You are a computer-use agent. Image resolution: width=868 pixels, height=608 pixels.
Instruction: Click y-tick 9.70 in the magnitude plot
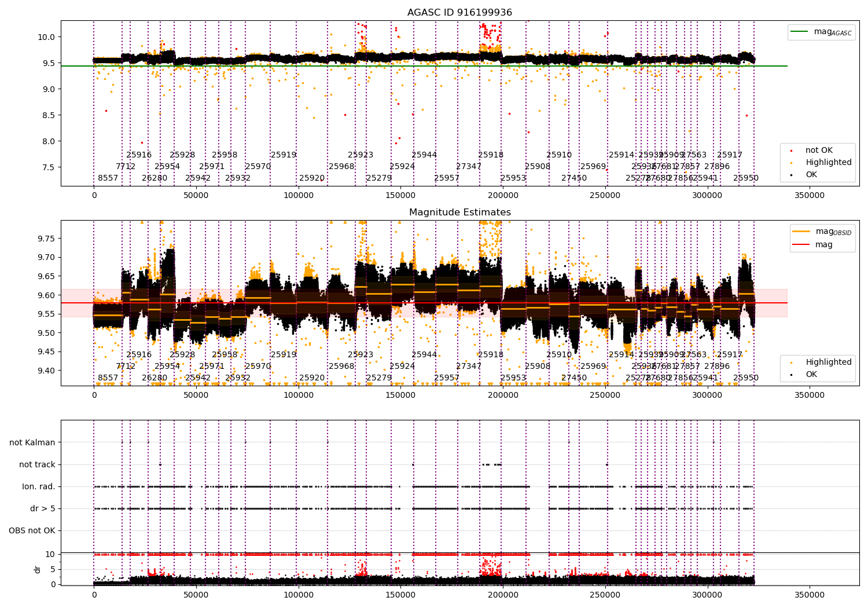coord(46,258)
